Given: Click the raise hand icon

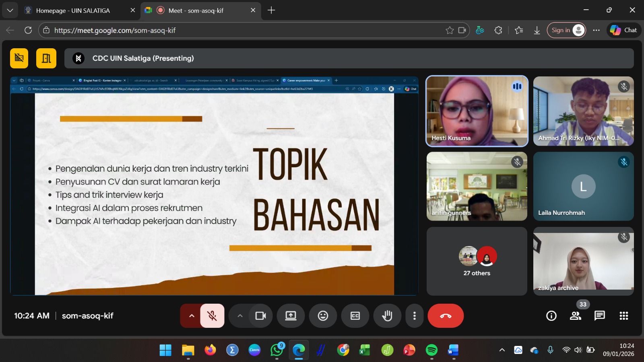Looking at the screenshot, I should [x=387, y=316].
